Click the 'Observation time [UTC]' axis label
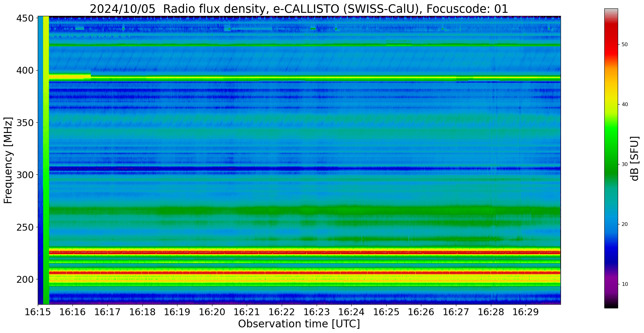Screen dimensions: 644x333 (299, 324)
